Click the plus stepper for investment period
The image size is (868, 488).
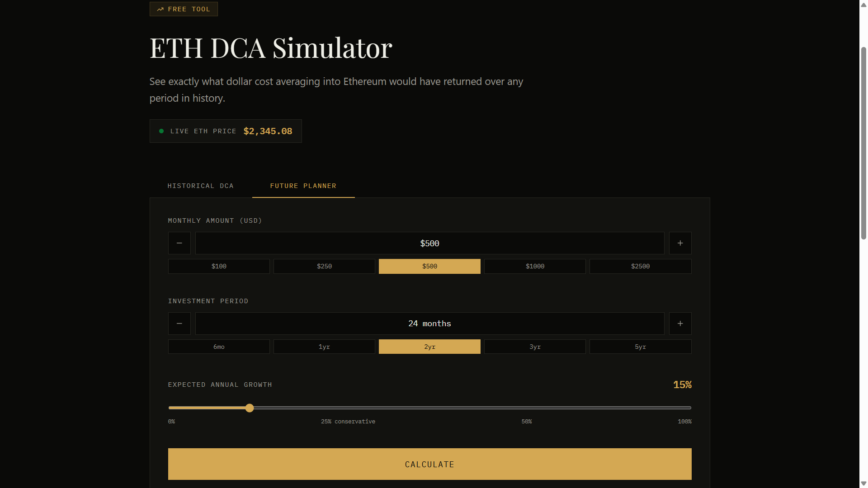click(680, 324)
